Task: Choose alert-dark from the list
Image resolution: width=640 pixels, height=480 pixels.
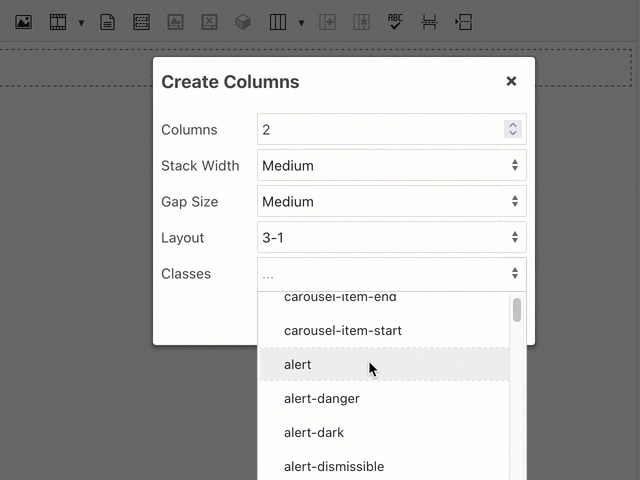Action: coord(384,432)
